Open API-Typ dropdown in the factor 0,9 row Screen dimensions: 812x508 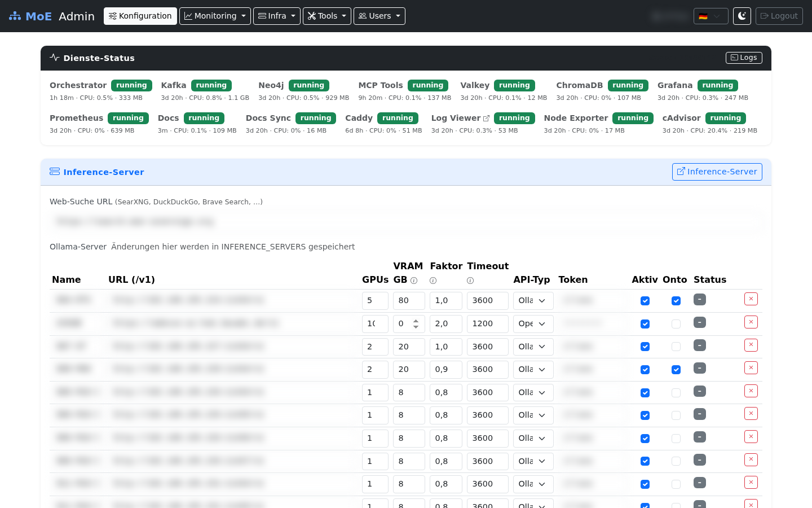tap(533, 370)
